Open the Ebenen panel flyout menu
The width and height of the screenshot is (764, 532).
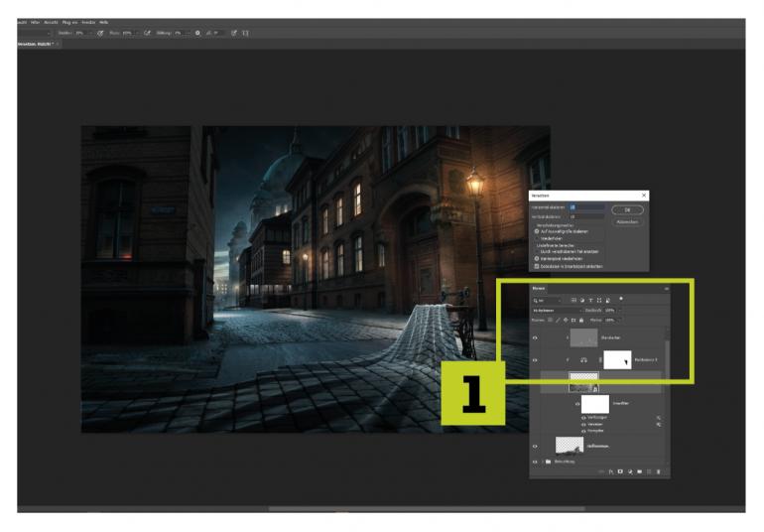pos(667,289)
